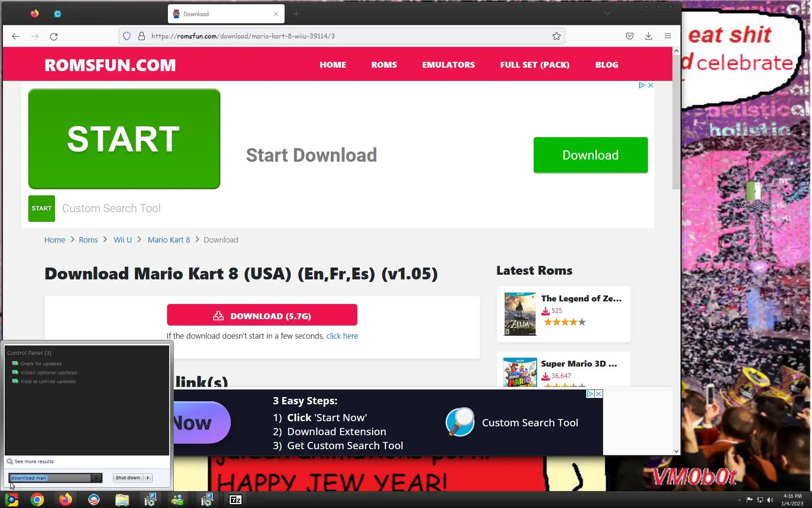Open the site padlock security info
Image resolution: width=812 pixels, height=508 pixels.
[142, 36]
